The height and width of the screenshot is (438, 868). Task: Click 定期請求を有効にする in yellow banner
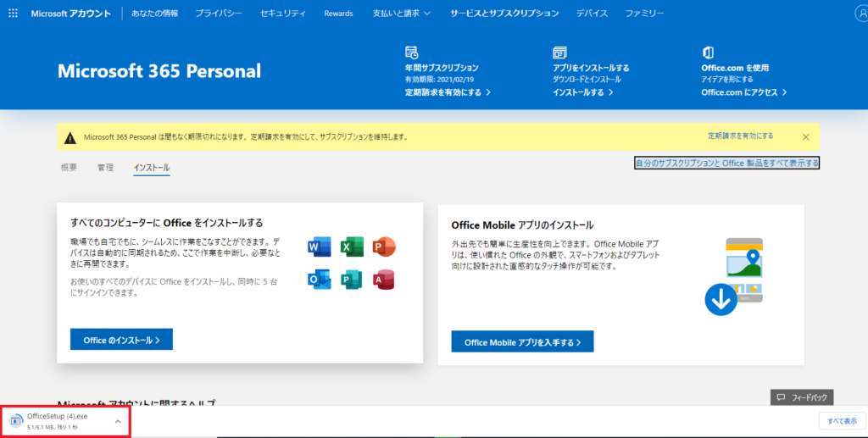pyautogui.click(x=741, y=136)
